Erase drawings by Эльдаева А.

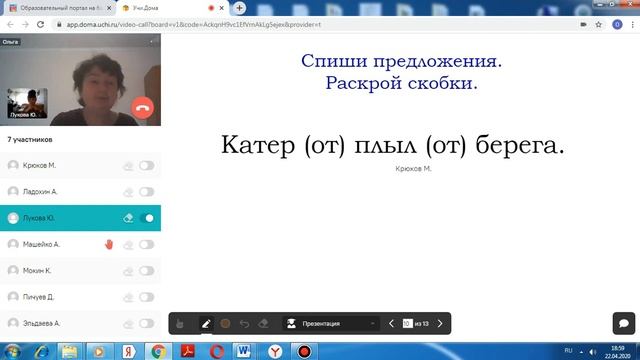pos(128,323)
